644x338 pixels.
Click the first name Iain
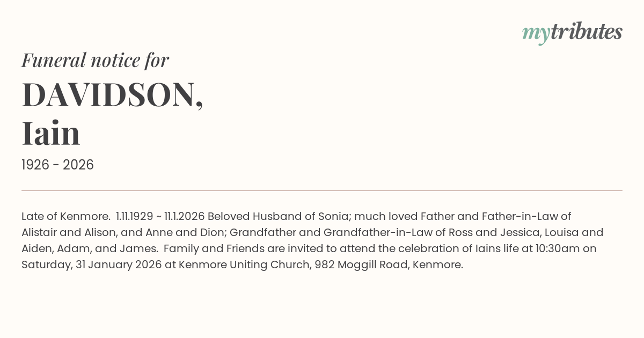click(x=51, y=134)
